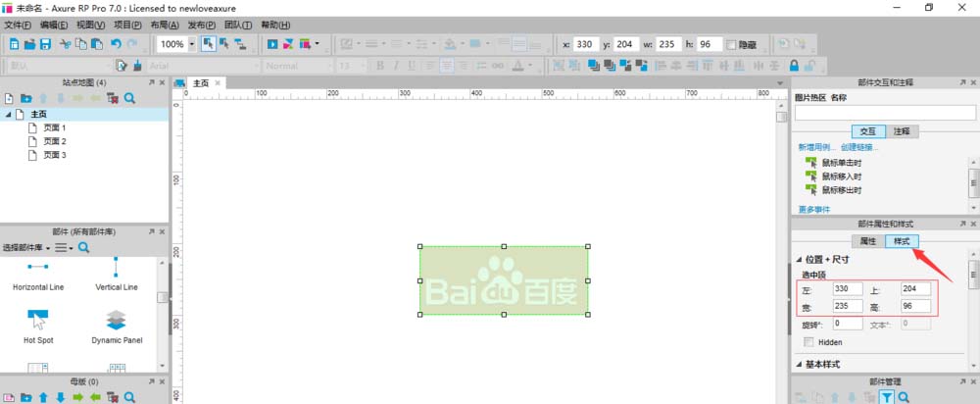Open the 编辑(E) menu
Image resolution: width=980 pixels, height=404 pixels.
pyautogui.click(x=54, y=25)
